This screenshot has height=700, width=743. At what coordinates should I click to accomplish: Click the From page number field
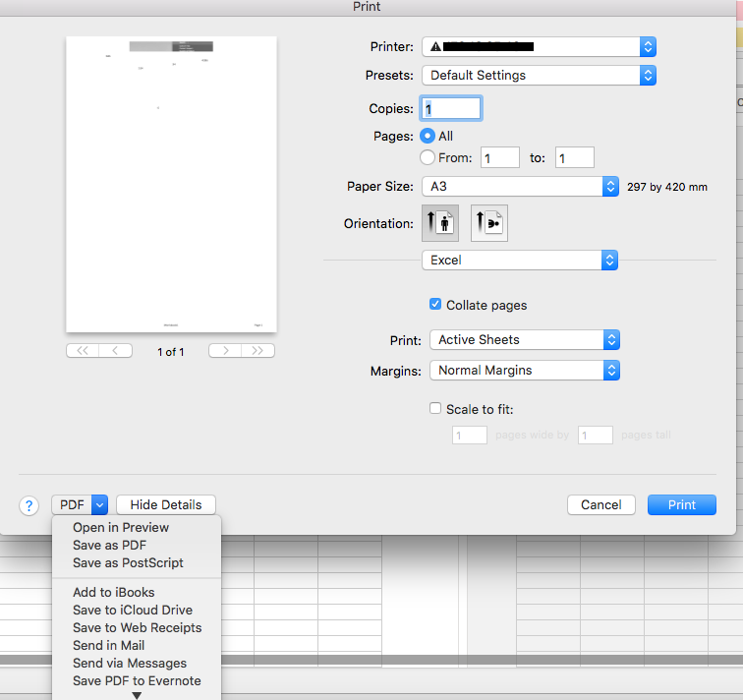pyautogui.click(x=500, y=157)
